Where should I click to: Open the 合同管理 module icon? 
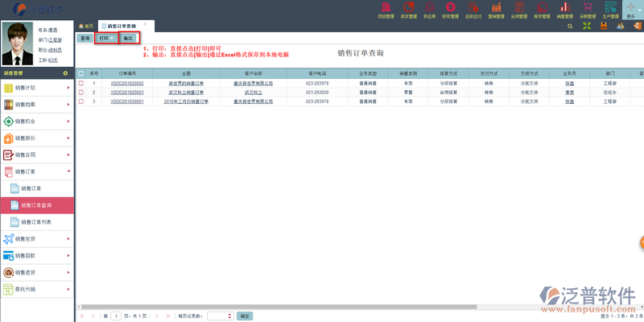pos(519,10)
